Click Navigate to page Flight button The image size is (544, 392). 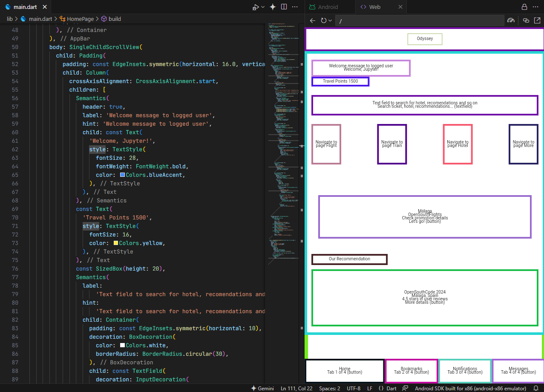coord(326,144)
